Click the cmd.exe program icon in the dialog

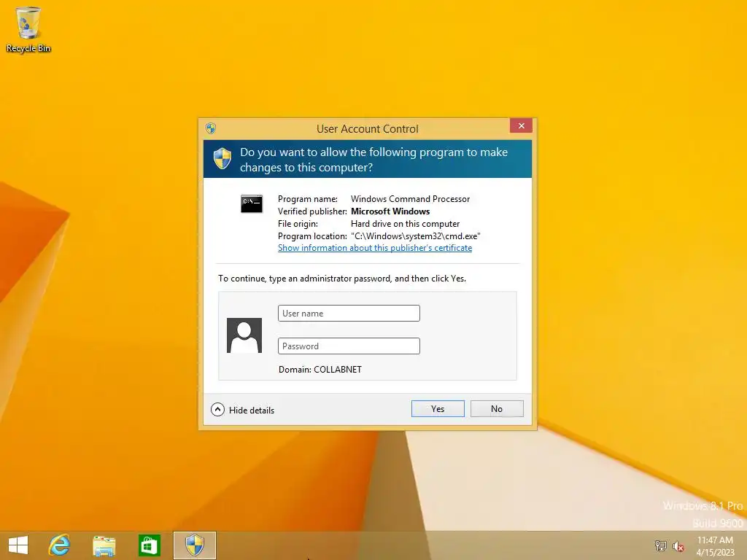[252, 204]
